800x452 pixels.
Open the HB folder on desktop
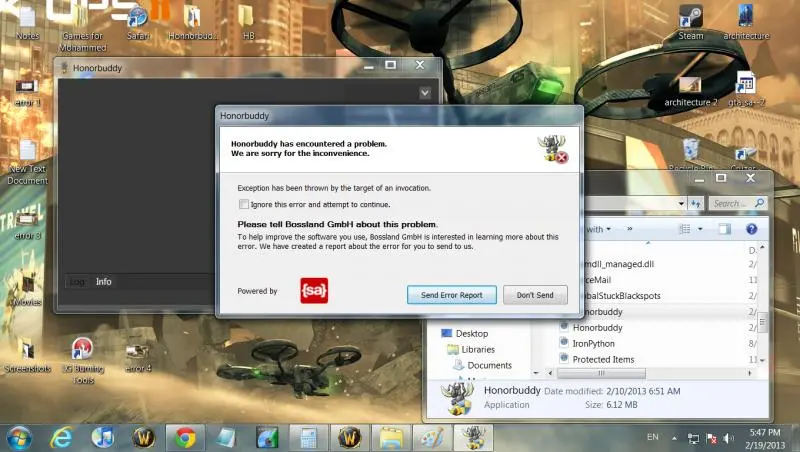(248, 23)
